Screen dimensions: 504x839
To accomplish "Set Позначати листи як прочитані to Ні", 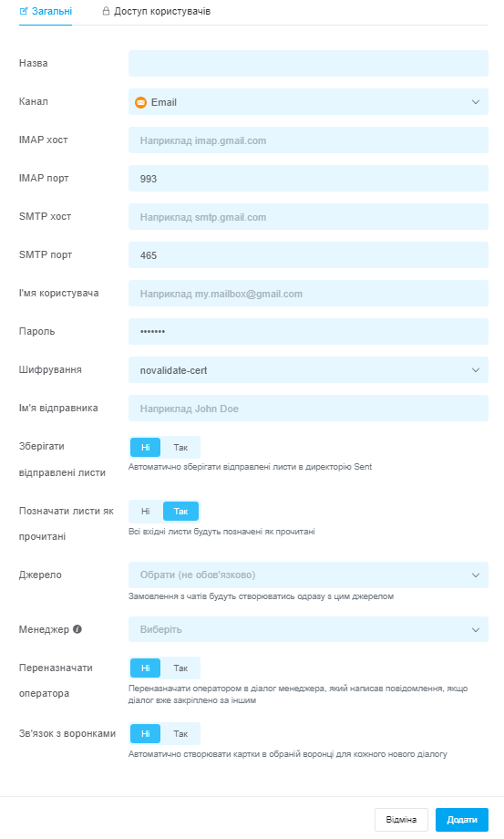I will point(146,511).
